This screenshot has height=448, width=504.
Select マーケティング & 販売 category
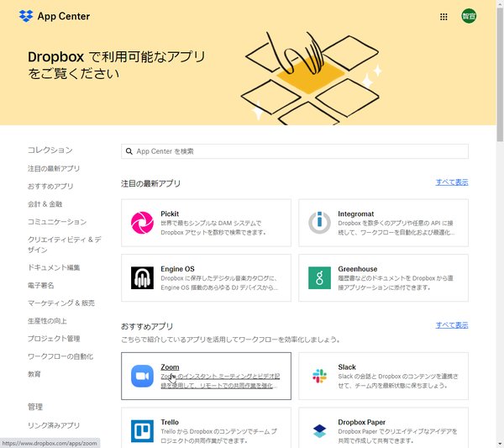click(x=61, y=303)
